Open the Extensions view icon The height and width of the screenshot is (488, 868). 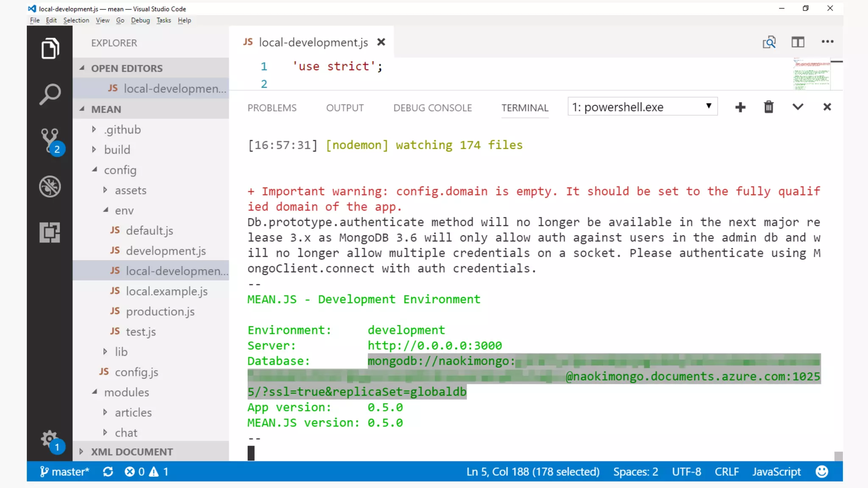(x=50, y=232)
